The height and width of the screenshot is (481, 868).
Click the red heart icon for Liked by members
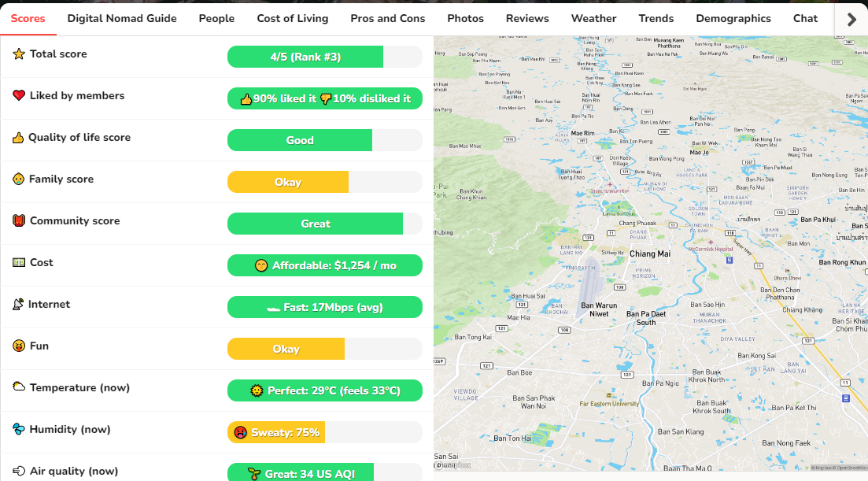pyautogui.click(x=19, y=95)
